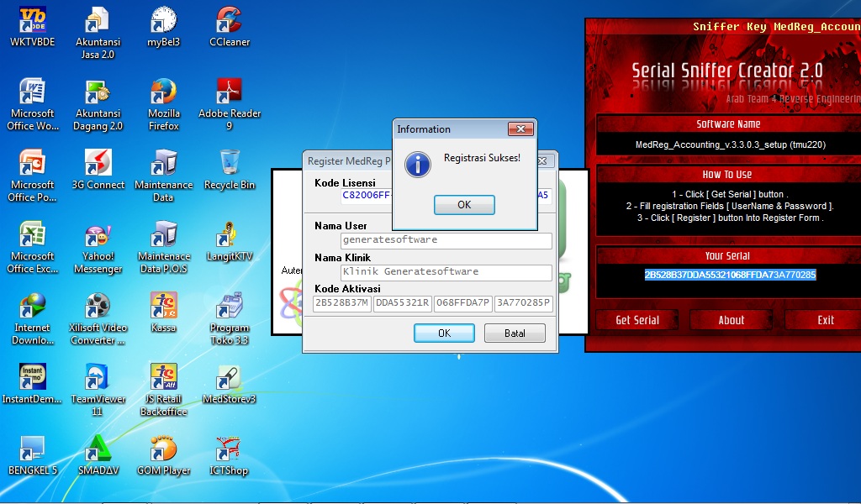
Task: Launch the myBel3 shortcut
Action: pos(164,26)
